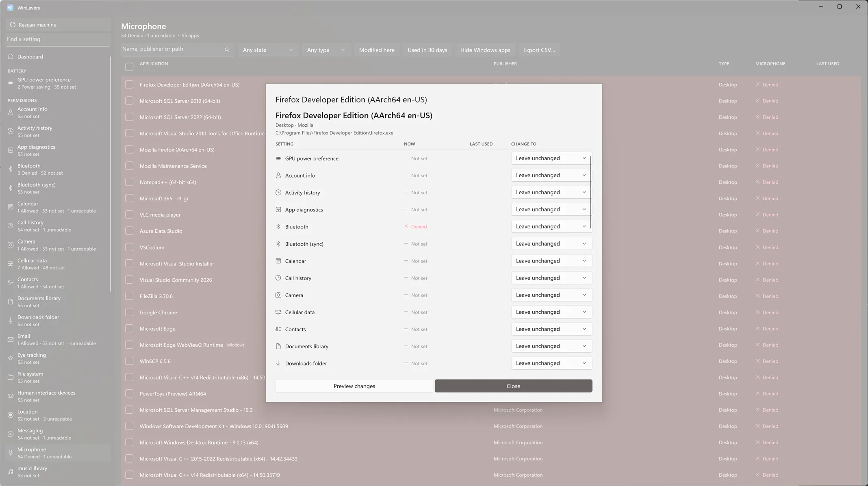The width and height of the screenshot is (868, 486).
Task: Click the Cellular data icon in dialog
Action: [x=278, y=312]
